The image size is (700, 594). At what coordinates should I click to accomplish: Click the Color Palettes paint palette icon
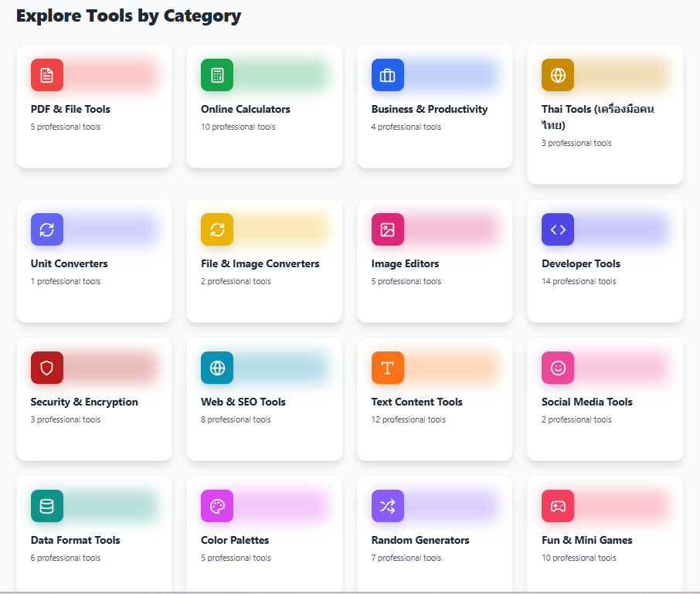tap(216, 506)
